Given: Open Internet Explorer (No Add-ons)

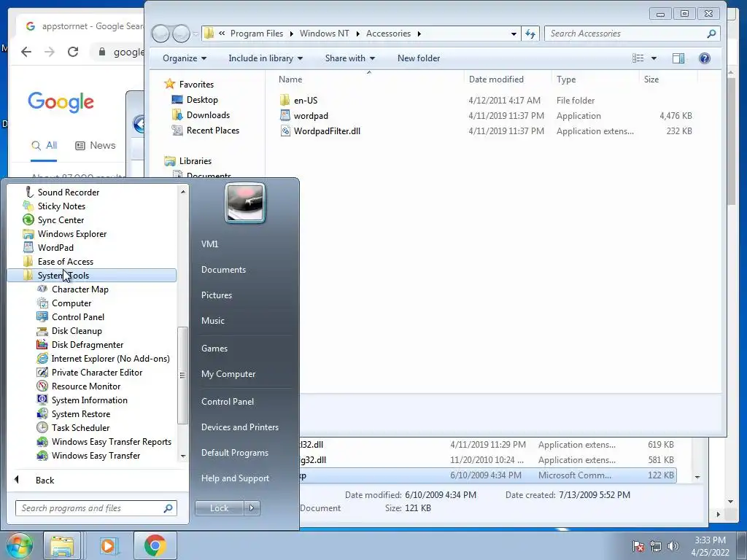Looking at the screenshot, I should click(110, 358).
